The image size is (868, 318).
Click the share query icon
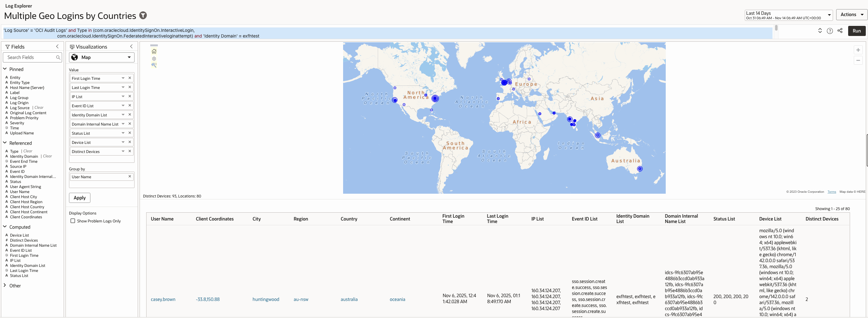(x=840, y=31)
